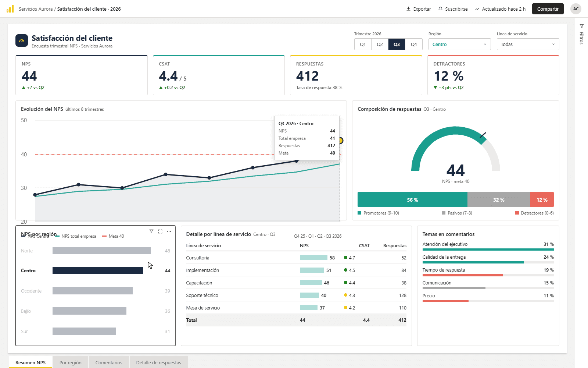Select the Centro region bar
588x368 pixels.
tap(98, 270)
